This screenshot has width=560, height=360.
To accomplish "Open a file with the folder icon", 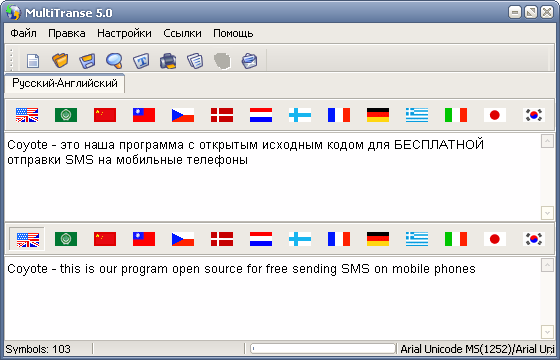I will tap(60, 60).
